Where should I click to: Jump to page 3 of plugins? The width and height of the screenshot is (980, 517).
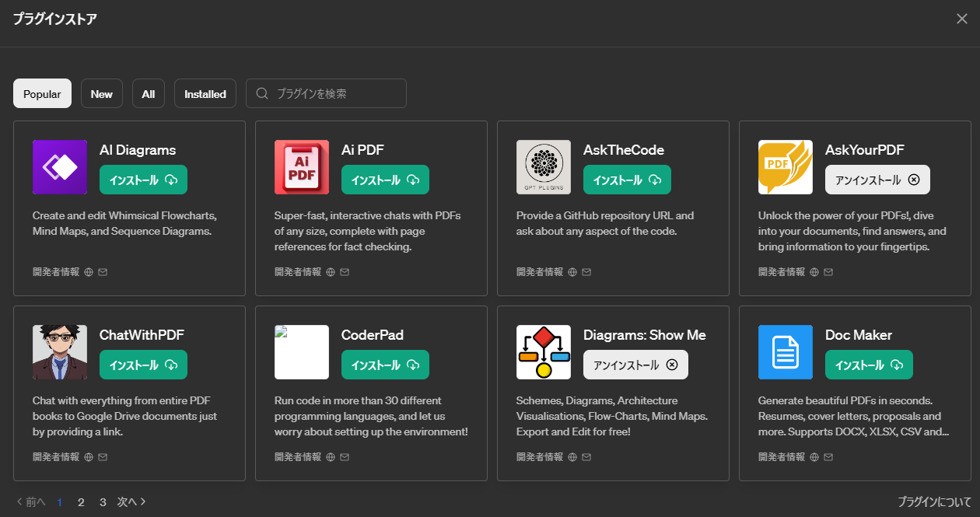[x=103, y=502]
